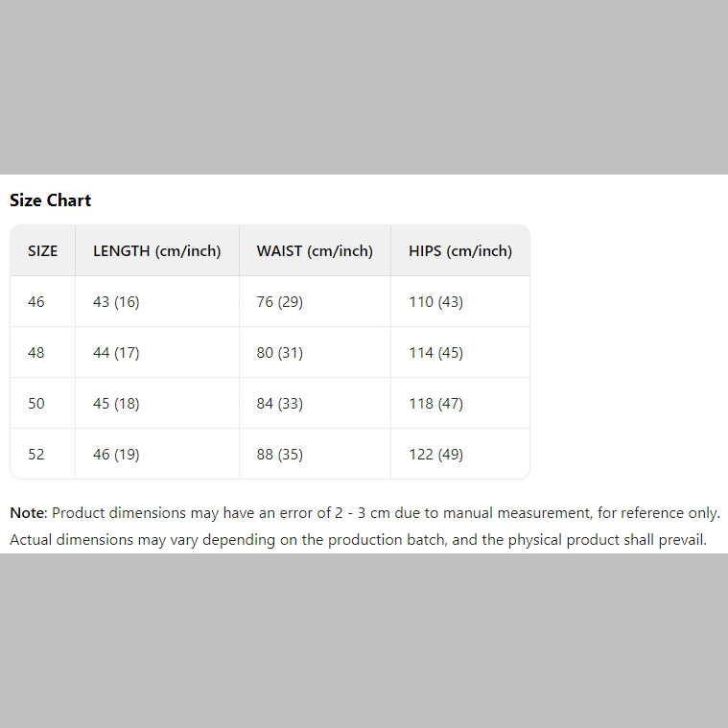This screenshot has width=728, height=728.
Task: Click the 84 (33) waist cell
Action: click(279, 404)
